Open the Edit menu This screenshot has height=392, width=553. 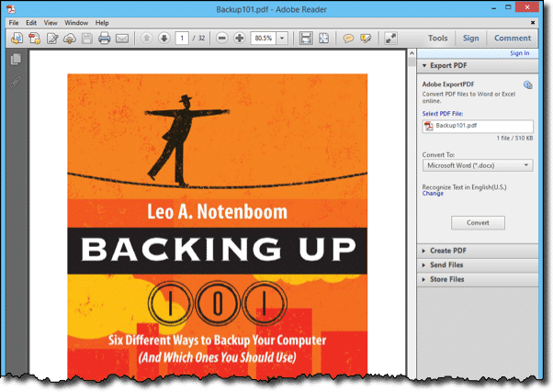click(x=31, y=23)
